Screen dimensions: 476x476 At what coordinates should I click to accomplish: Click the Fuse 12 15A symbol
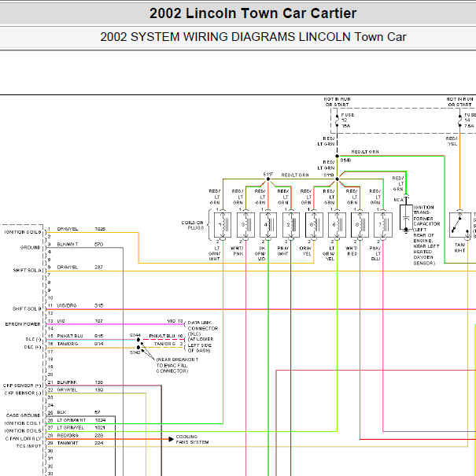click(337, 120)
